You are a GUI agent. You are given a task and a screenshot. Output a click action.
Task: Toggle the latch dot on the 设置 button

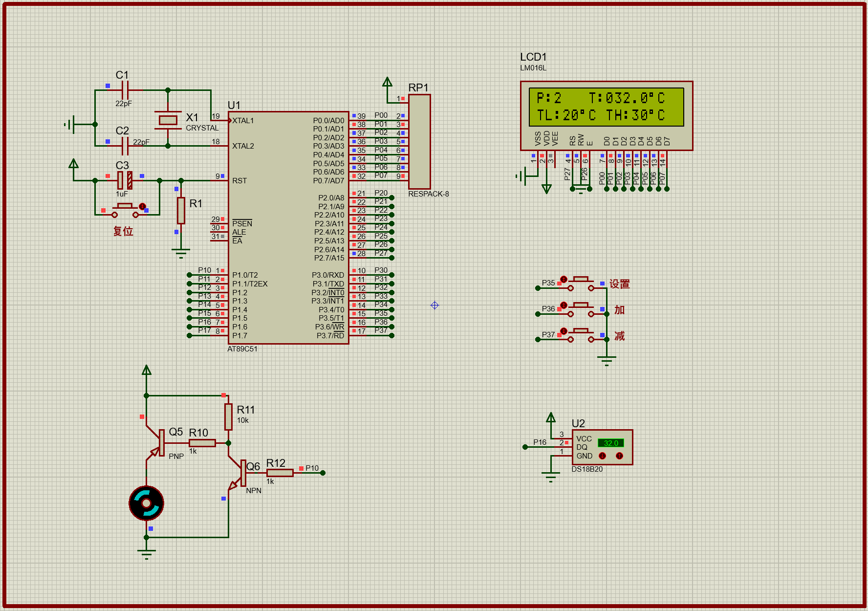click(564, 279)
